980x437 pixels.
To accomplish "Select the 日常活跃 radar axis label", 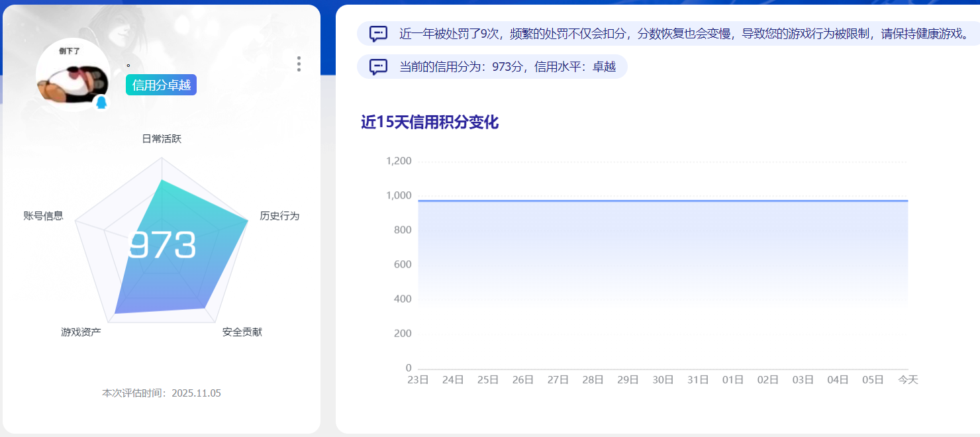I will (x=162, y=138).
